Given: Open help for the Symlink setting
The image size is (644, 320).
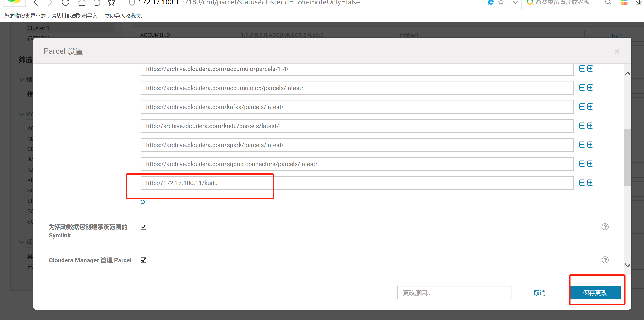Looking at the screenshot, I should click(x=605, y=227).
